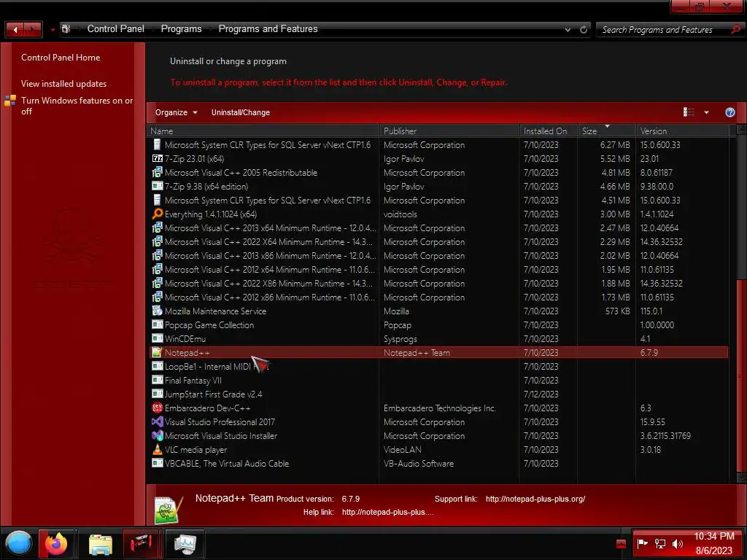Change view using the view options icon

coord(689,112)
